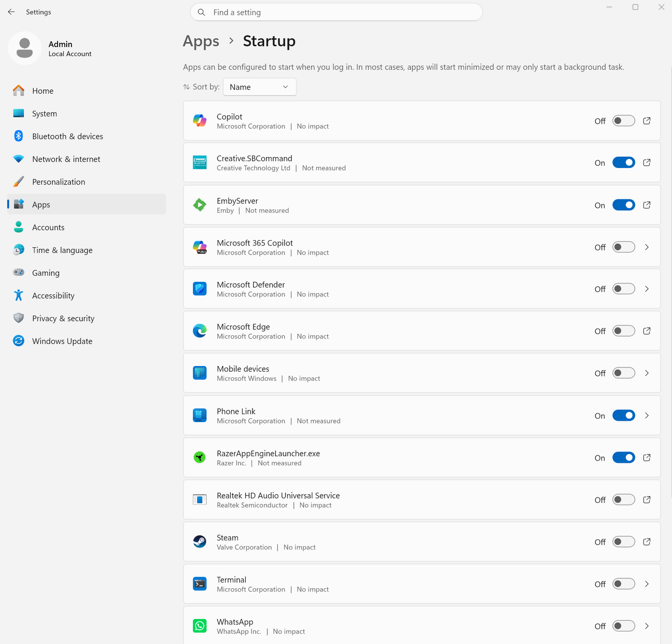The image size is (672, 644).
Task: Click inside the Find a setting field
Action: (x=336, y=12)
